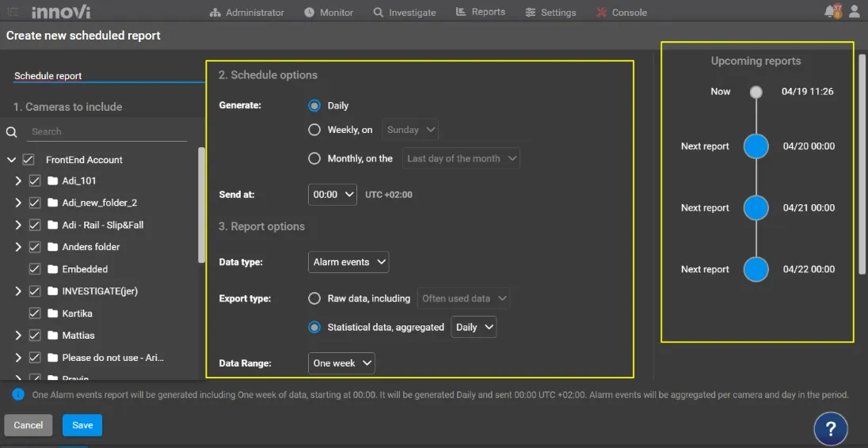Click the Schedule report name field
Viewport: 868px width, 448px height.
108,76
